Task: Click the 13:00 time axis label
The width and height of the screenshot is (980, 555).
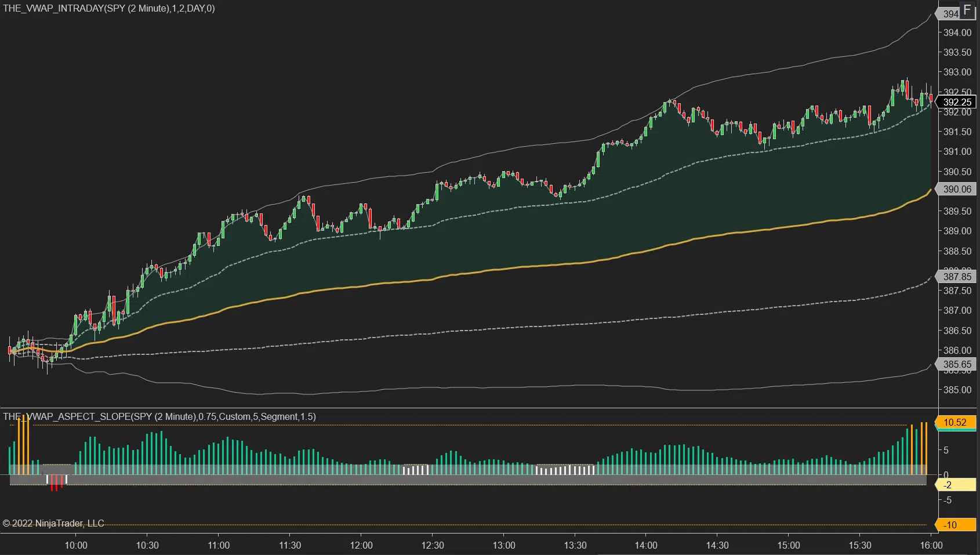Action: [504, 545]
